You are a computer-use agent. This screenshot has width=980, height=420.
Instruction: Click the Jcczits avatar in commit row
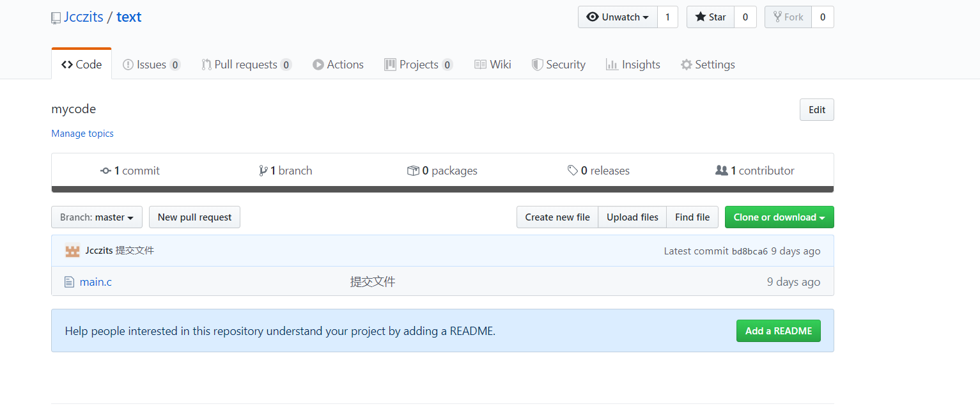pyautogui.click(x=72, y=251)
